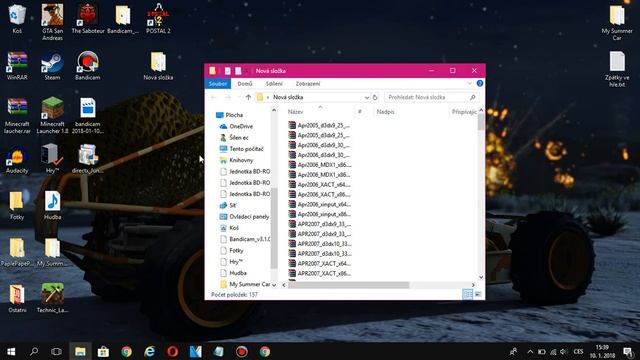Switch to the Zobrazení ribbon tab

(308, 83)
